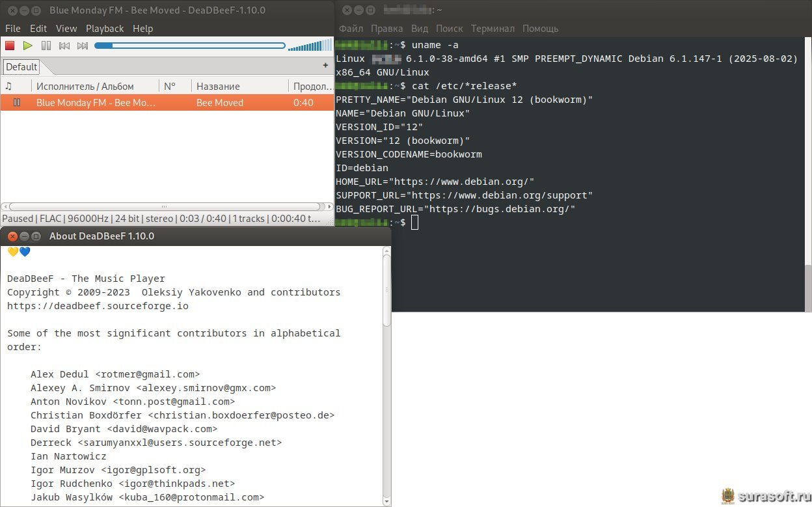The height and width of the screenshot is (507, 812).
Task: Adjust the volume bars control
Action: (x=310, y=46)
